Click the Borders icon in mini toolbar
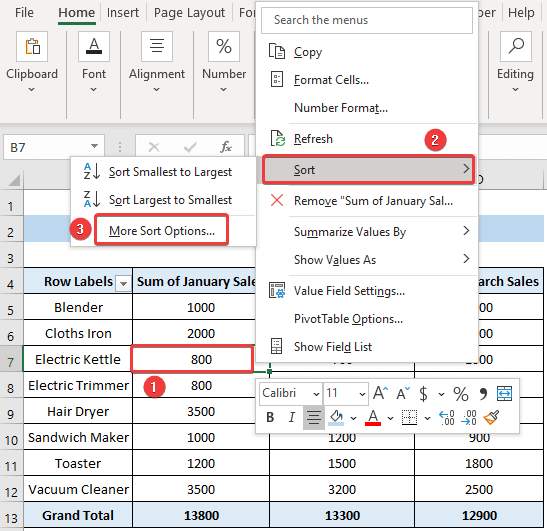Image resolution: width=547 pixels, height=531 pixels. (409, 417)
